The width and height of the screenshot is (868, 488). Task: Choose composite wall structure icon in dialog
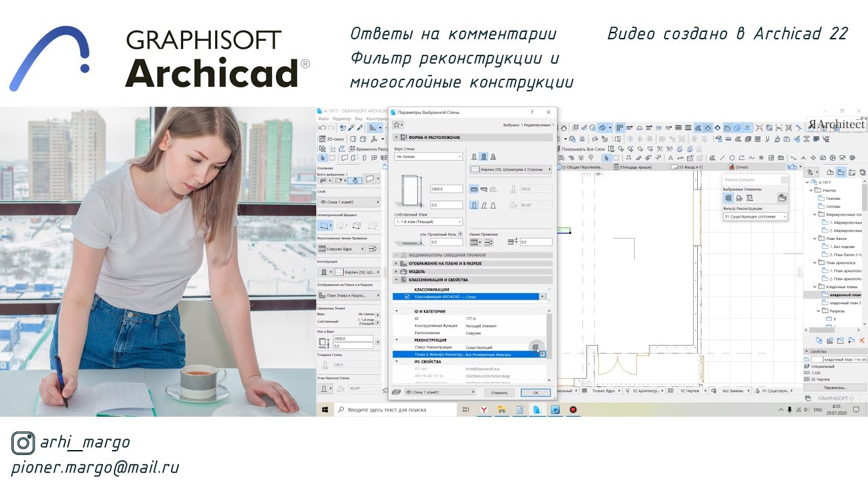[x=484, y=157]
